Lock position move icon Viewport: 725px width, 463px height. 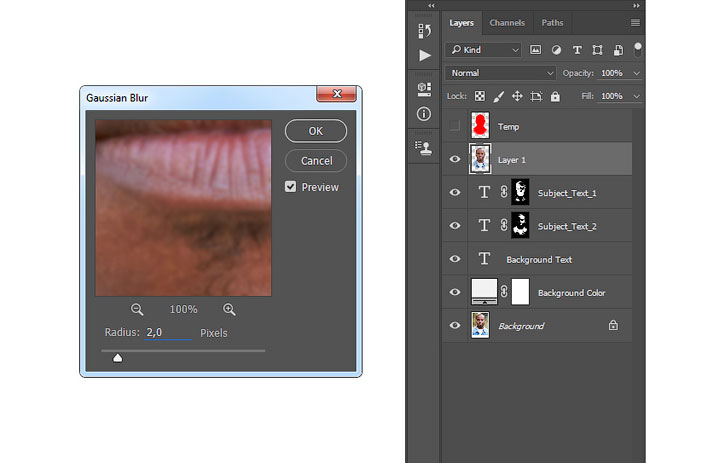point(517,96)
